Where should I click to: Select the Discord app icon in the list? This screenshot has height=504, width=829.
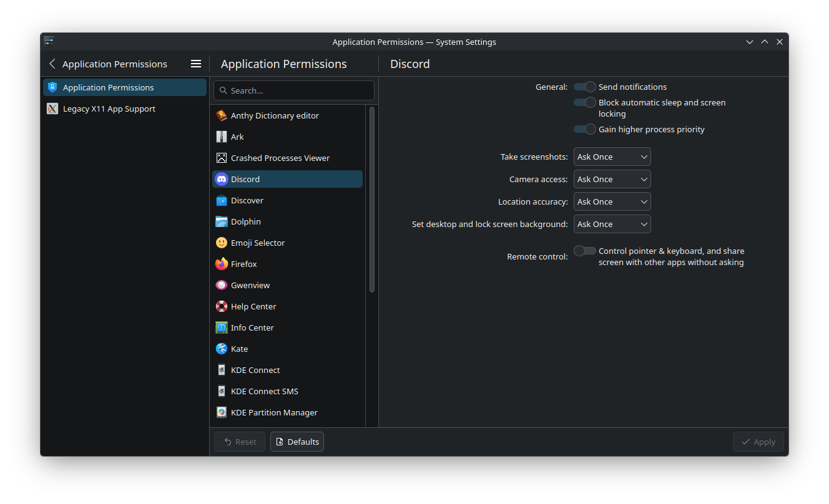click(222, 179)
